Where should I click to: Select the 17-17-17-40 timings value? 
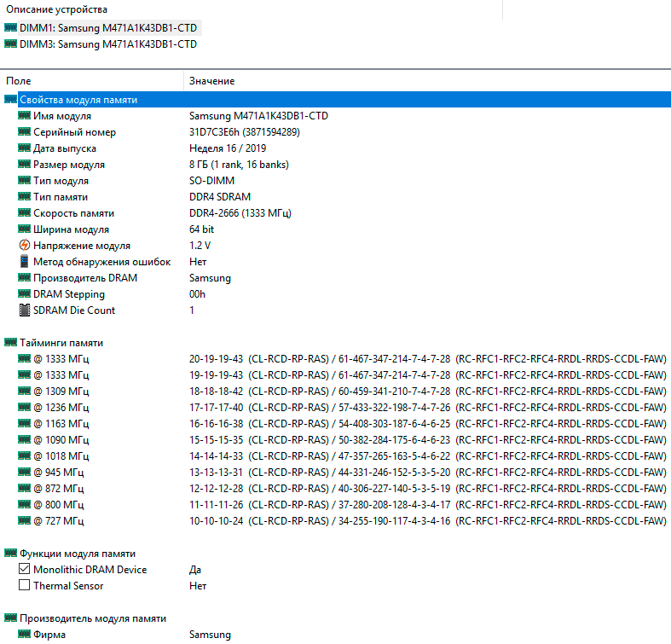click(x=428, y=408)
